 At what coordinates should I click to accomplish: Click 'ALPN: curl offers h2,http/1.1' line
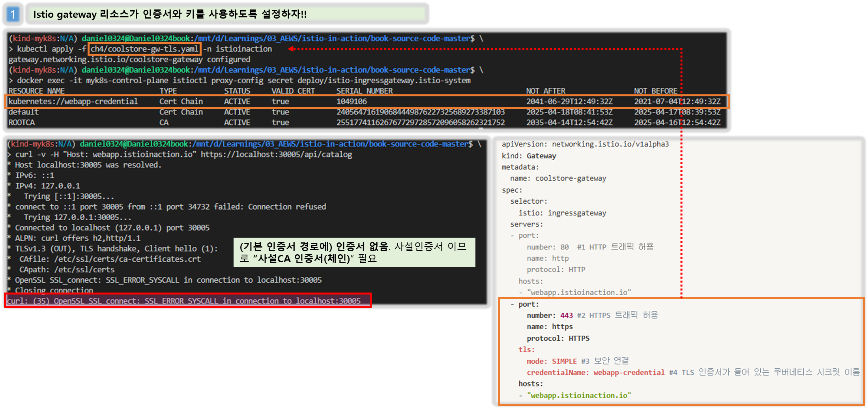tap(74, 238)
